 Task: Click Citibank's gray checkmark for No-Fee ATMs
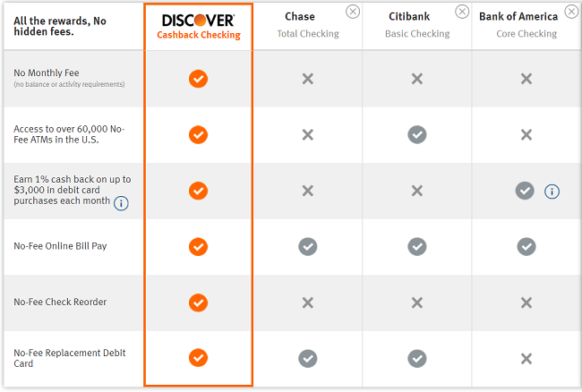pos(417,134)
